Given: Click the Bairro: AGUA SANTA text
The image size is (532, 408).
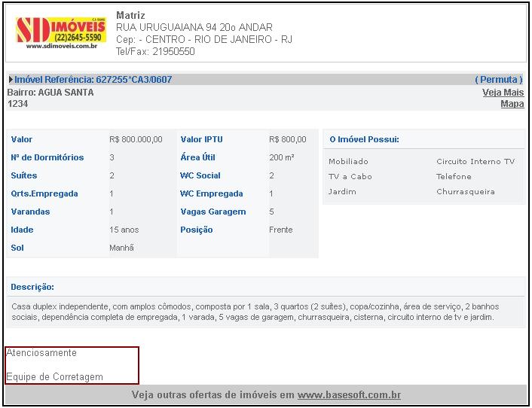Looking at the screenshot, I should pyautogui.click(x=50, y=93).
